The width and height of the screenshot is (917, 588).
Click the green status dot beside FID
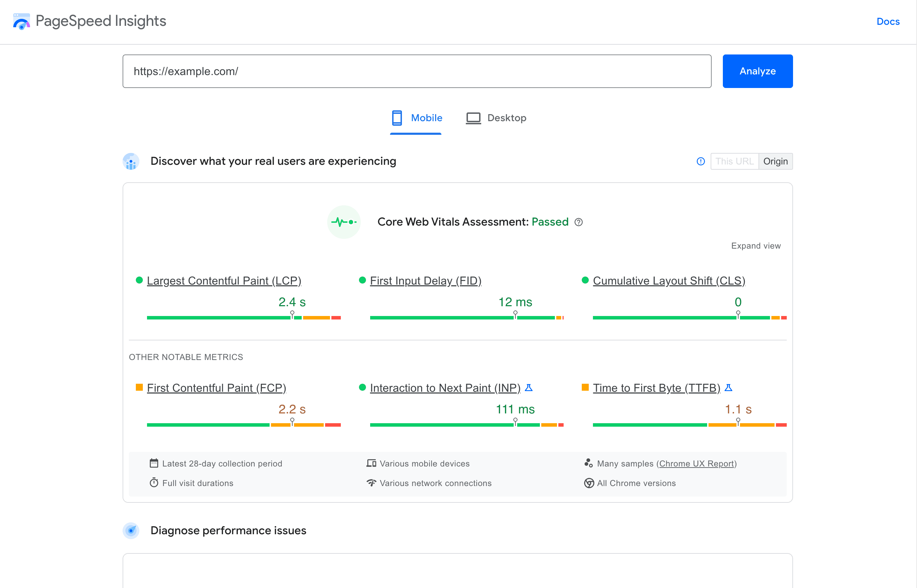click(362, 280)
